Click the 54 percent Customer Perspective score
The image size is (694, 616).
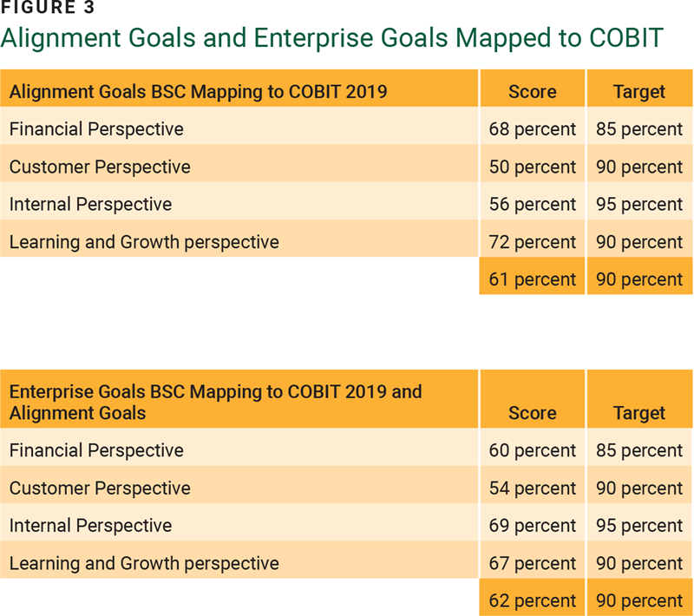point(532,488)
